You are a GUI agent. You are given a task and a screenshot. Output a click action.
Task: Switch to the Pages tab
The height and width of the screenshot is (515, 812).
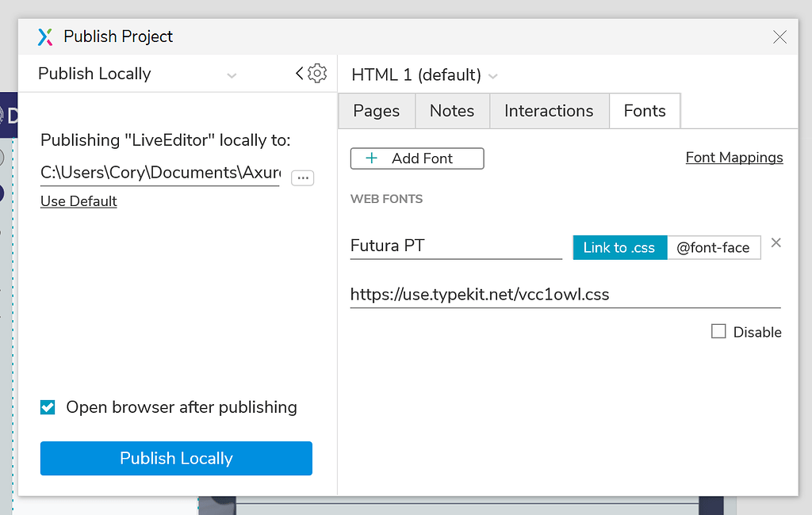(x=376, y=111)
